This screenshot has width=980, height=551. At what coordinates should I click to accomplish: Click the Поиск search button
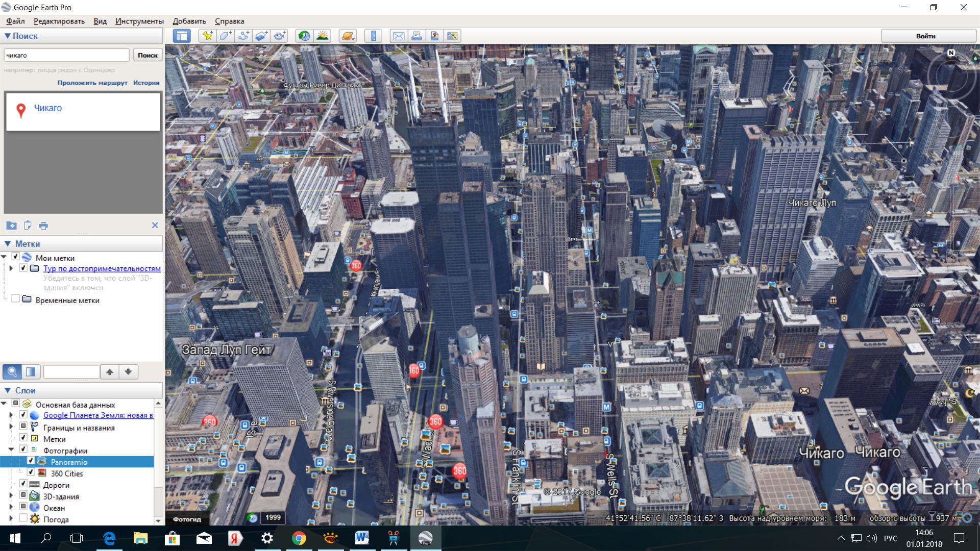tap(148, 55)
